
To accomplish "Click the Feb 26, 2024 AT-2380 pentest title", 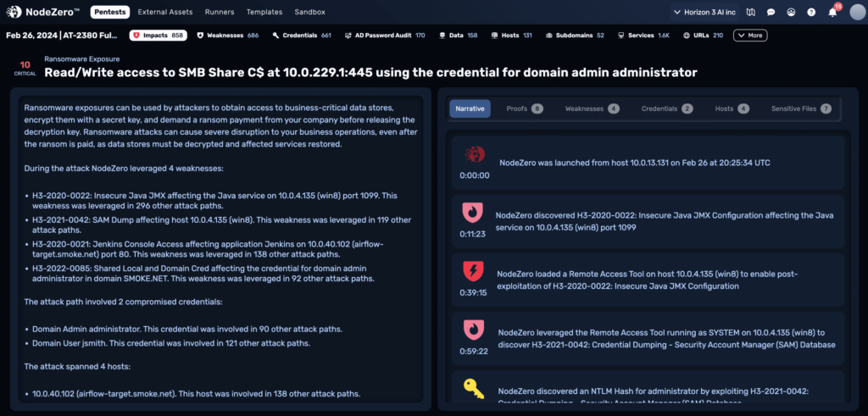I will tap(61, 36).
